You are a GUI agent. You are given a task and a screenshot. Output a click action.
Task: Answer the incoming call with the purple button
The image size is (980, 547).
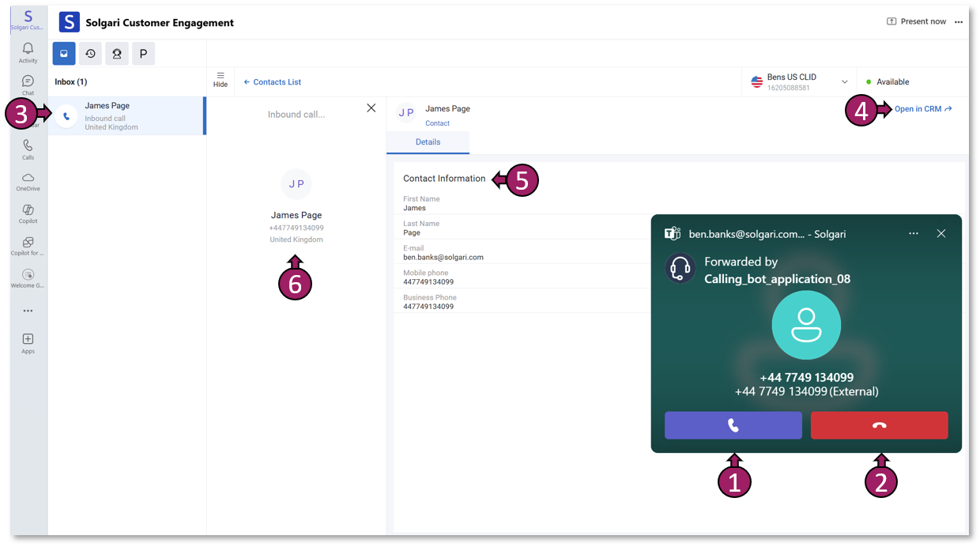click(x=733, y=425)
